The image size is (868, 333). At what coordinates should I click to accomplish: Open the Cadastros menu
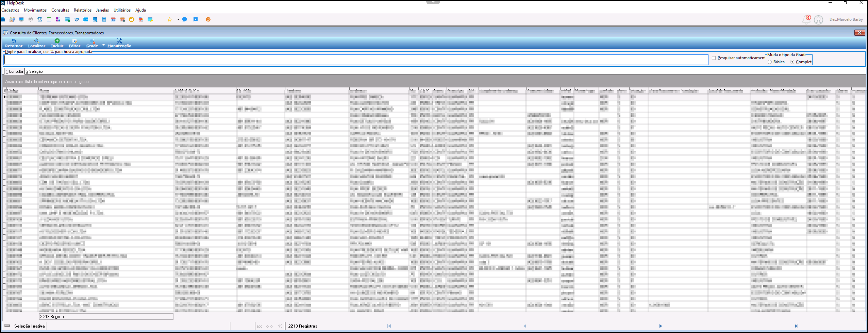[10, 10]
